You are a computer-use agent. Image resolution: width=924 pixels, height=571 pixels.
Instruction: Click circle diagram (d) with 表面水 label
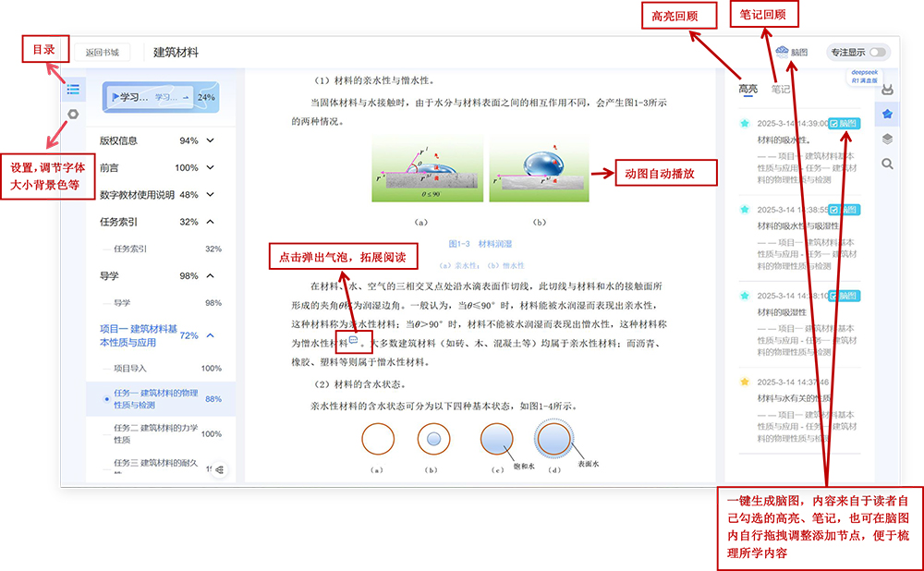click(x=553, y=439)
